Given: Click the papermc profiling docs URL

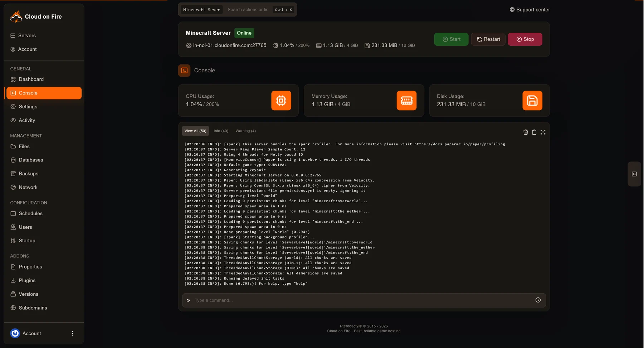Looking at the screenshot, I should [x=460, y=144].
